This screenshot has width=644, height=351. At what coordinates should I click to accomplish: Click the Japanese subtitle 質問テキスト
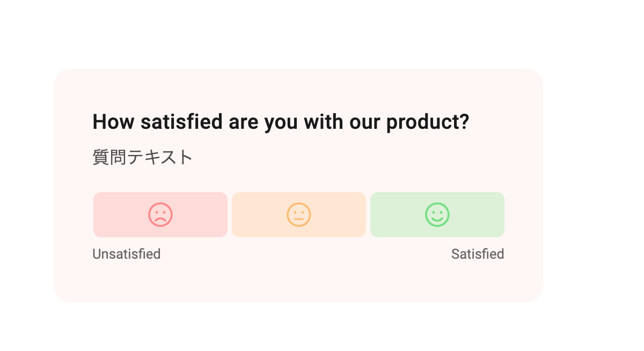[143, 157]
